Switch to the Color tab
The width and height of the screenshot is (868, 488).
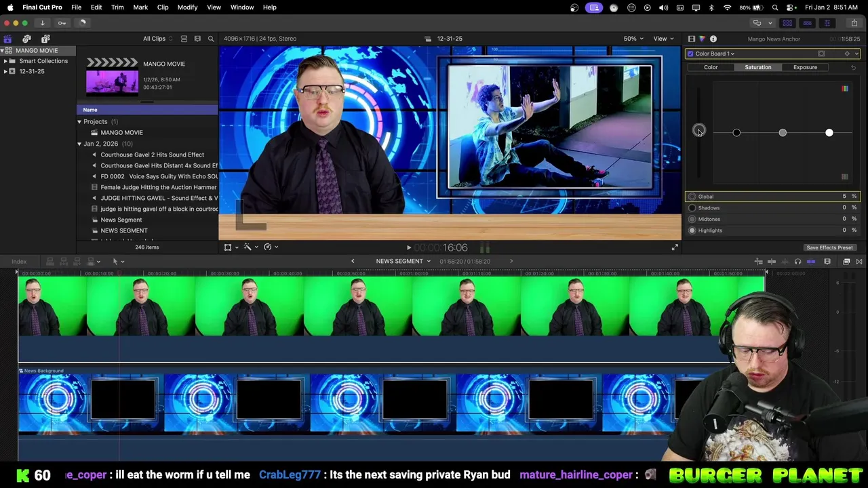711,67
